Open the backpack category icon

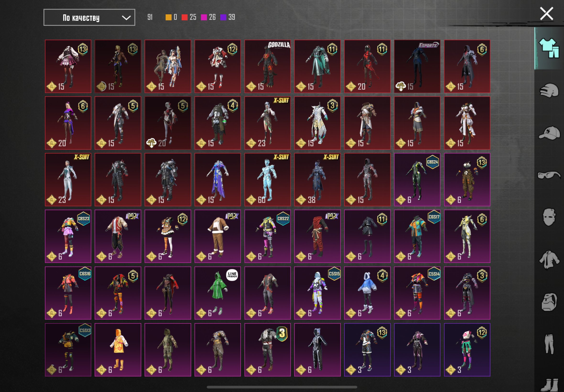(x=549, y=302)
